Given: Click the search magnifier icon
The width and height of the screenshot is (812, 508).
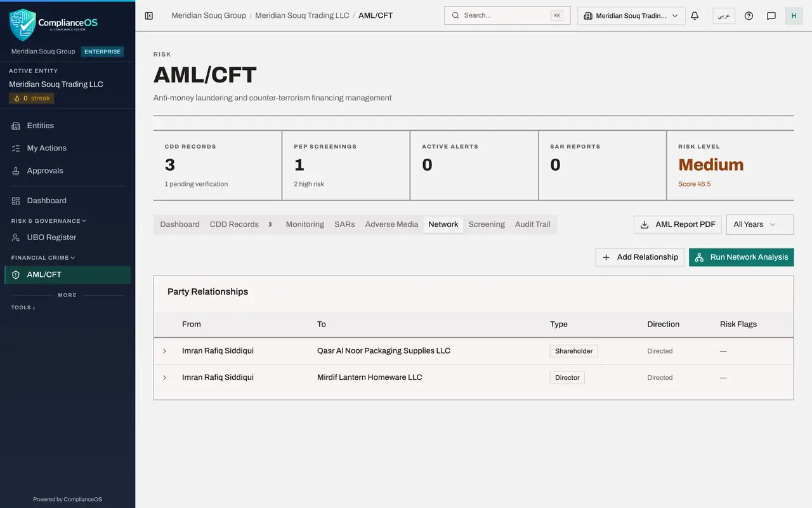Looking at the screenshot, I should (455, 15).
